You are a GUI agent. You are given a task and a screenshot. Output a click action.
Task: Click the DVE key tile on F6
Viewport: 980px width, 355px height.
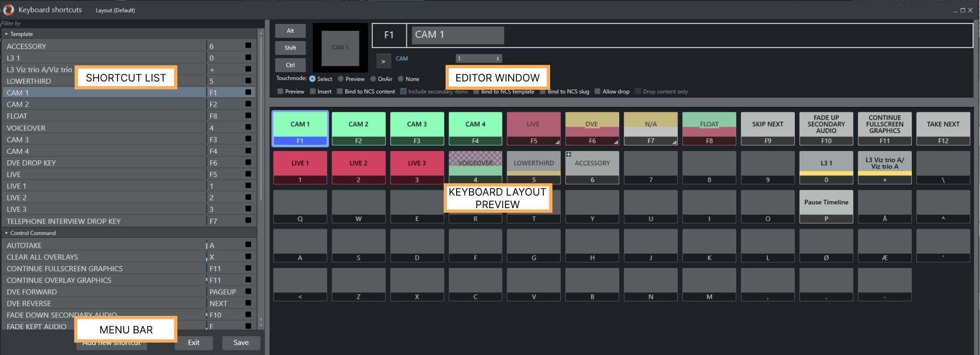592,128
